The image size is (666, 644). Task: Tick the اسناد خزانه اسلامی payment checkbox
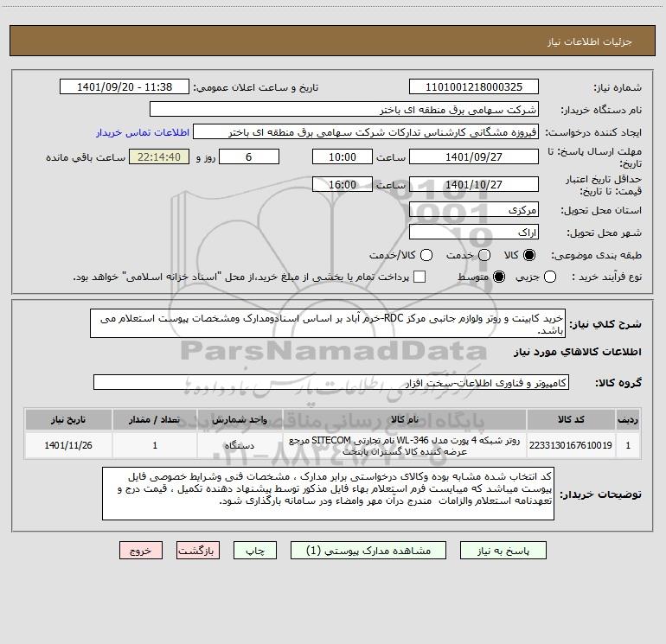419,277
